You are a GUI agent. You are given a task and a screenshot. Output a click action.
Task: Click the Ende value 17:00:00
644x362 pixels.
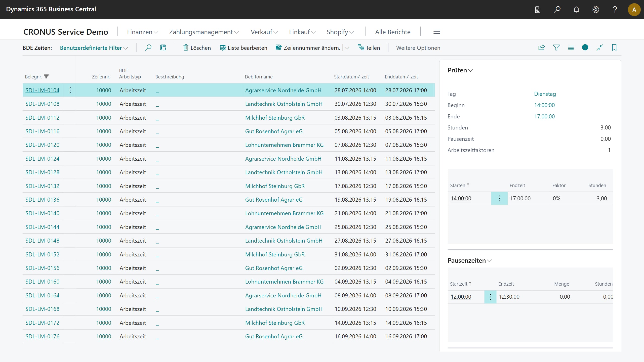(x=544, y=116)
